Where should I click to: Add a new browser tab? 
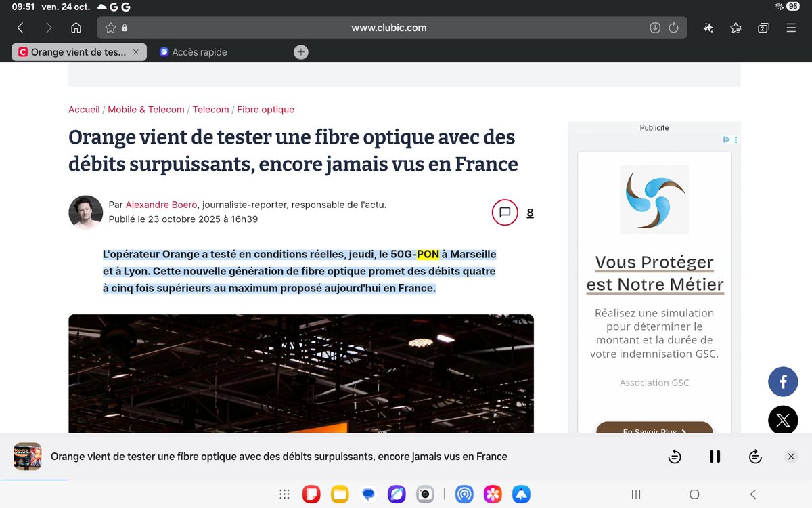pos(301,52)
